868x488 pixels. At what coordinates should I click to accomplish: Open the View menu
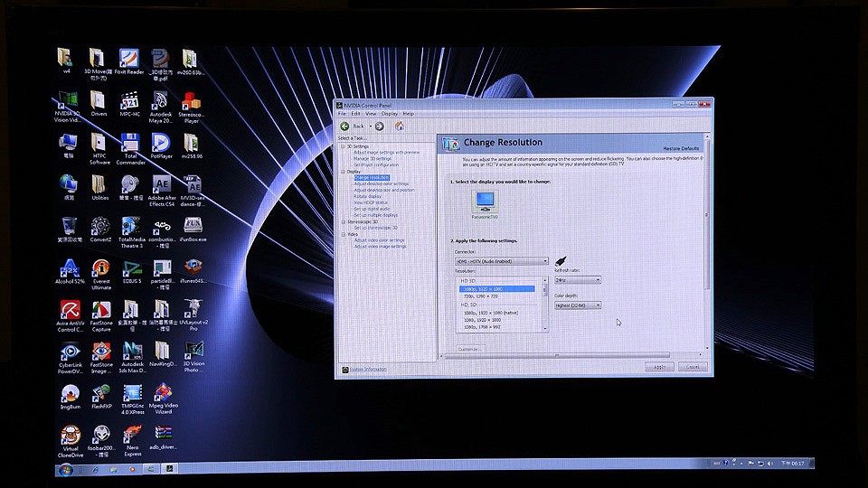click(x=371, y=114)
